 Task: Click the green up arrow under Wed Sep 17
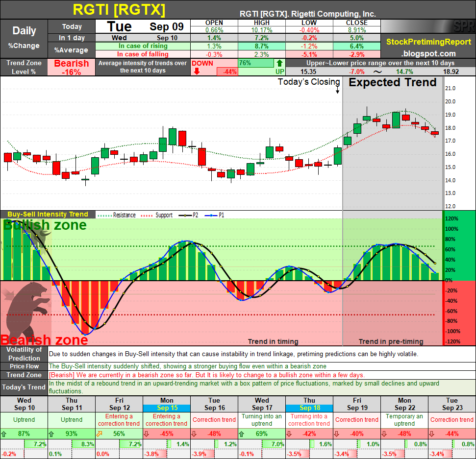click(242, 434)
